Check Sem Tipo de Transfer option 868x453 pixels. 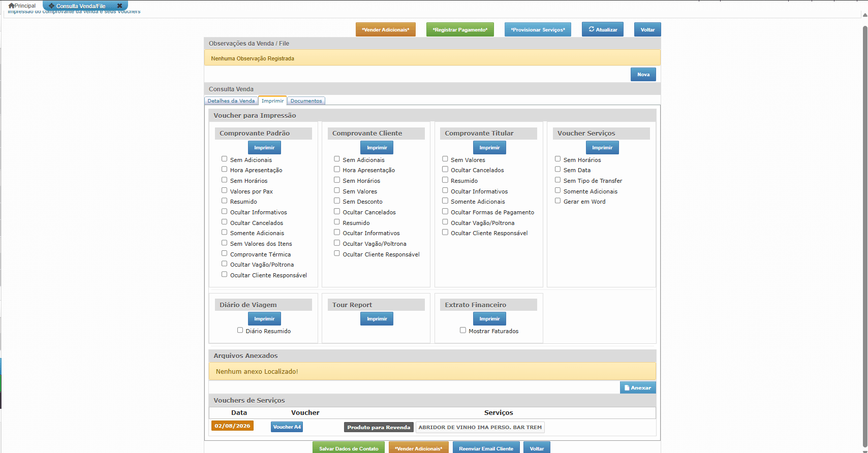(x=558, y=180)
